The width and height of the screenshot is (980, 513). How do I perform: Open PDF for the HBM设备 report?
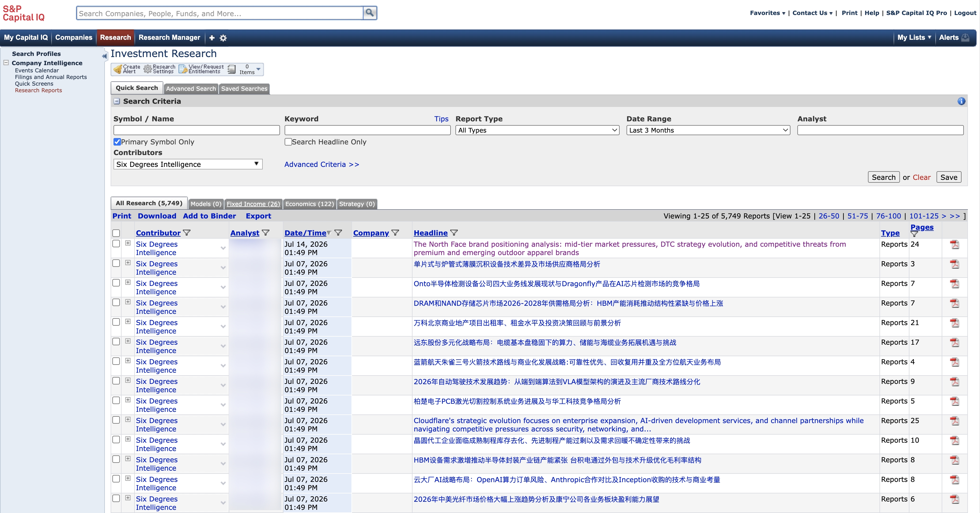[955, 460]
